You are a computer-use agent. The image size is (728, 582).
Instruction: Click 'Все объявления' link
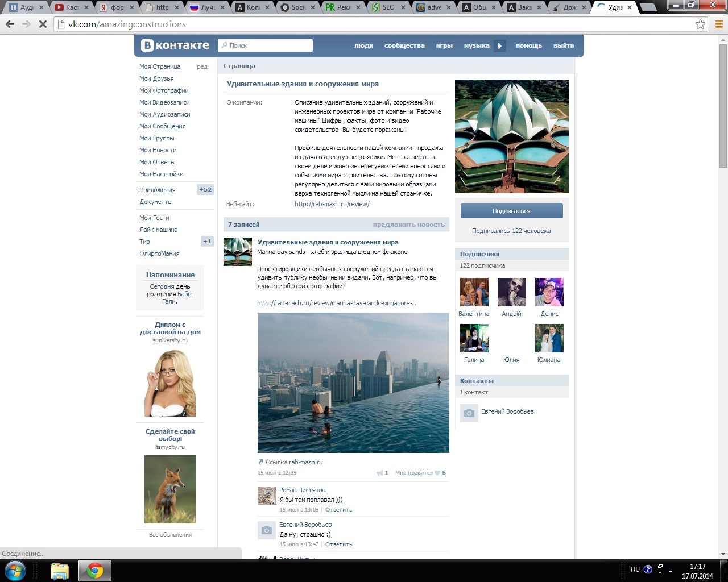[x=170, y=535]
